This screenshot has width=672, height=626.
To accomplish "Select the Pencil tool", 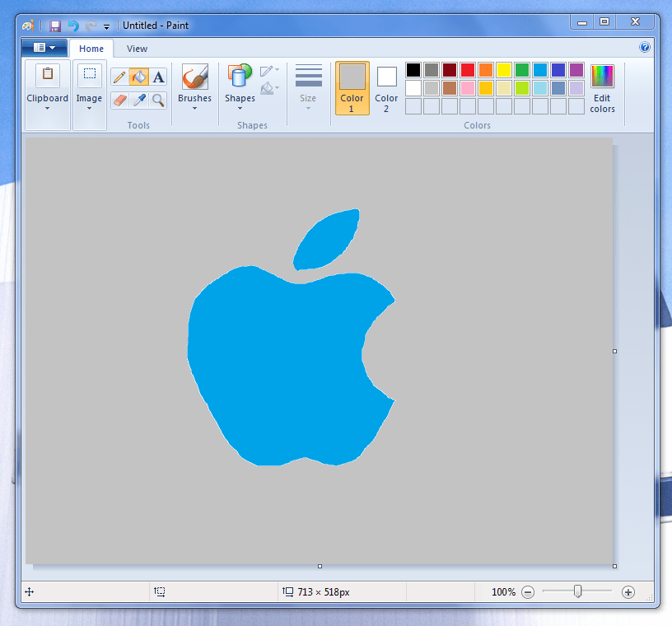I will [x=119, y=77].
